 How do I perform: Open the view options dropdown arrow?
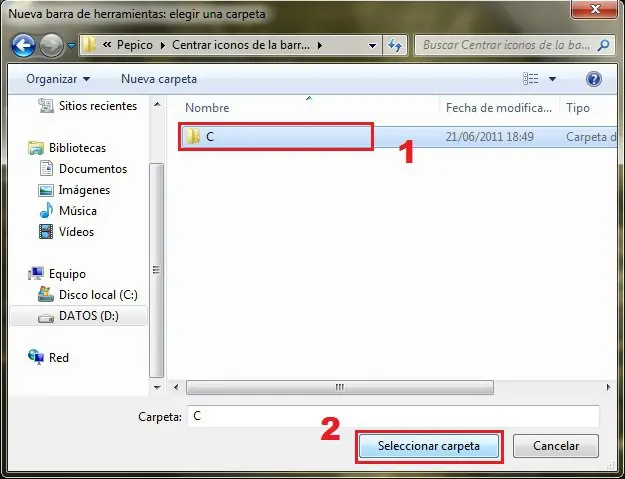(x=552, y=79)
